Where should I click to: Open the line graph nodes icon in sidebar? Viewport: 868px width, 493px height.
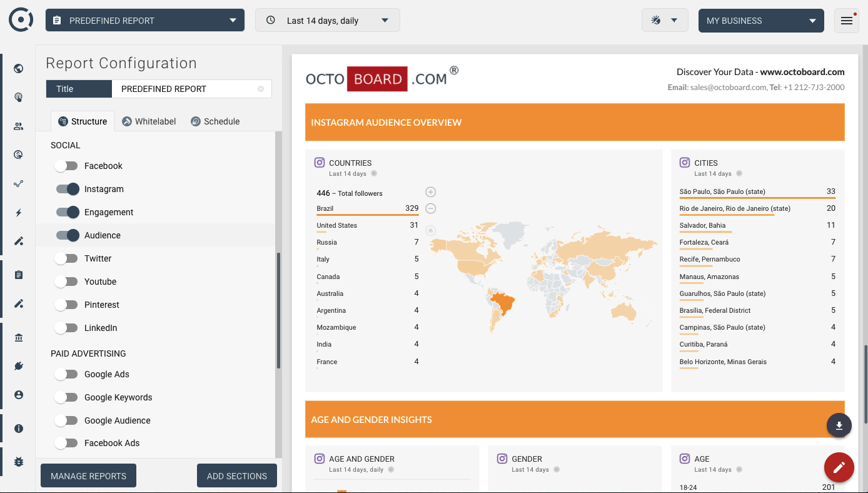tap(19, 184)
